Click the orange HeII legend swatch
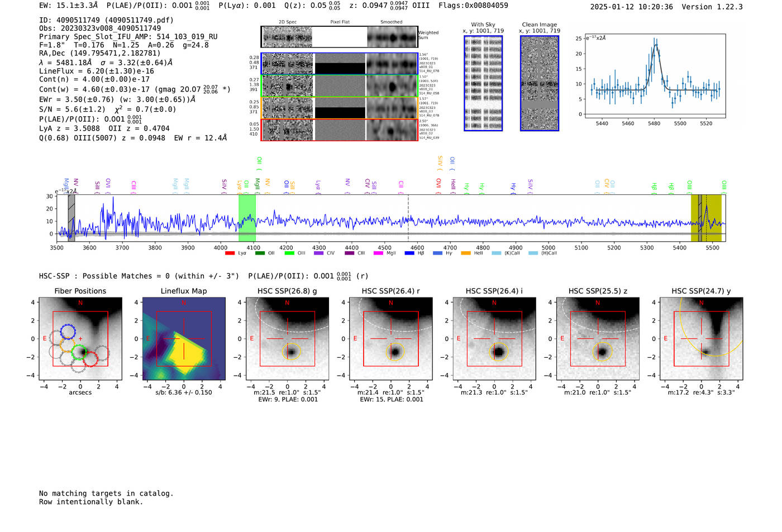This screenshot has height=532, width=782. pyautogui.click(x=466, y=253)
